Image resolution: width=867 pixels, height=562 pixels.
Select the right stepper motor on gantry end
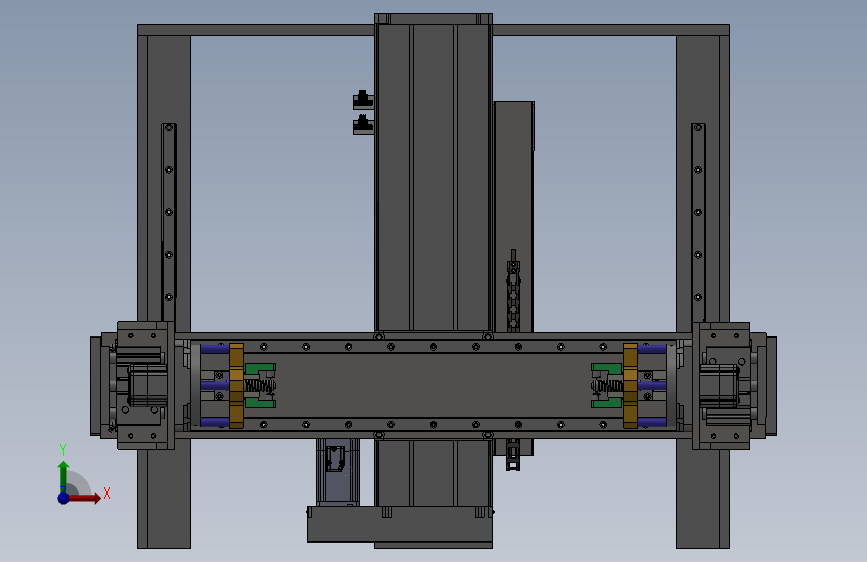click(719, 386)
